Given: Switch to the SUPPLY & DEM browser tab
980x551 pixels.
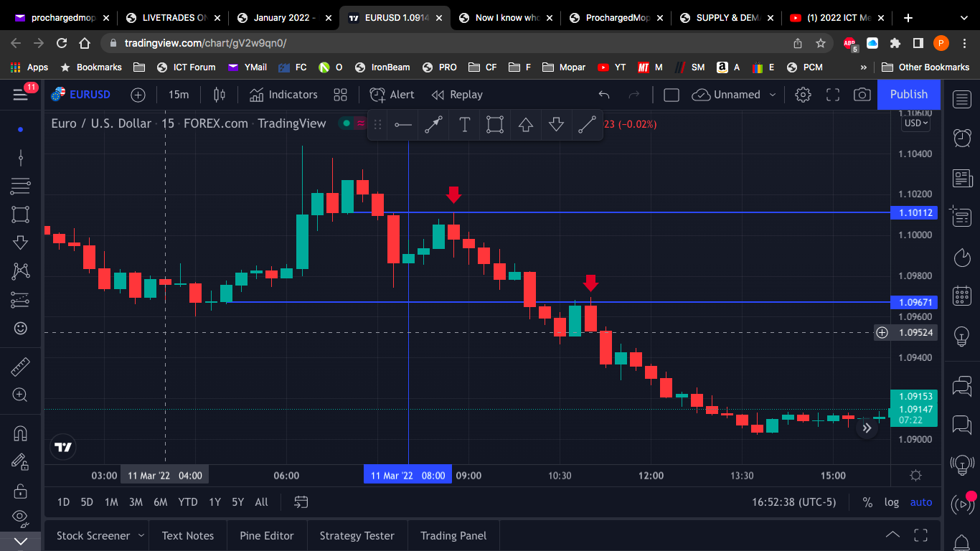Looking at the screenshot, I should pos(725,18).
